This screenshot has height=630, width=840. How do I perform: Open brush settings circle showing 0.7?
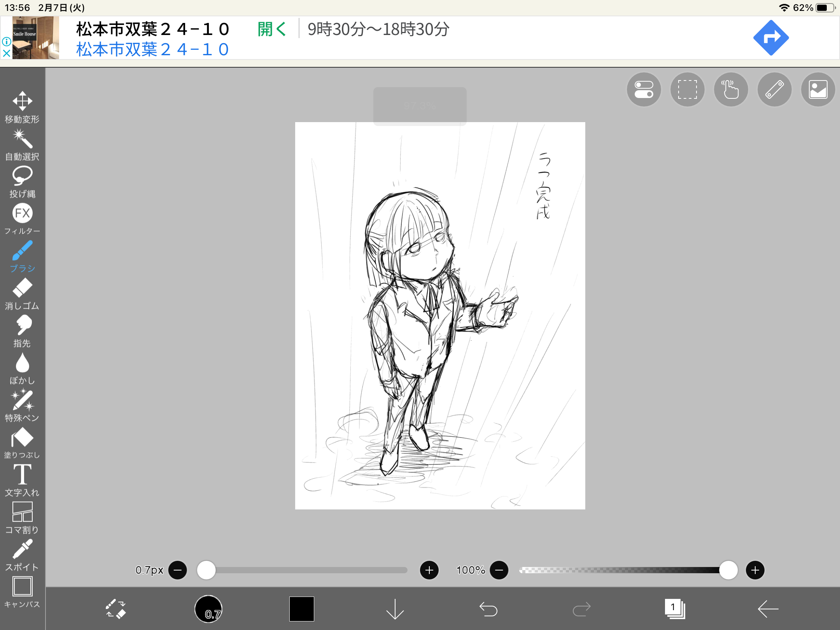coord(208,609)
